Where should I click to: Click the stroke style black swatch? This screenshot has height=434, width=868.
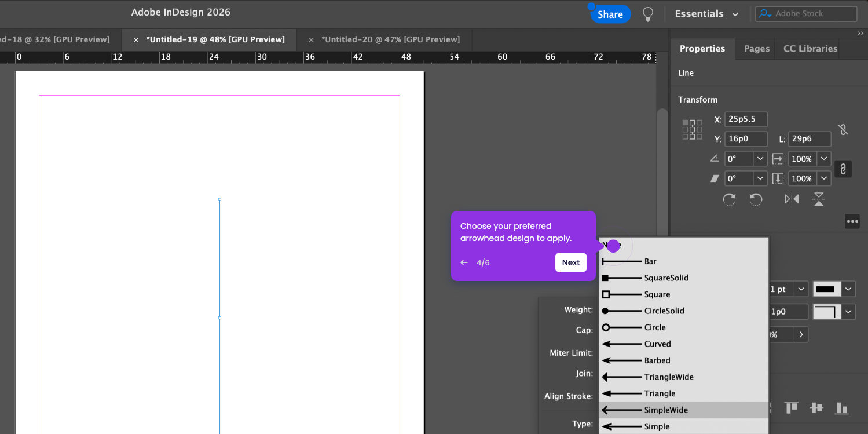[827, 289]
